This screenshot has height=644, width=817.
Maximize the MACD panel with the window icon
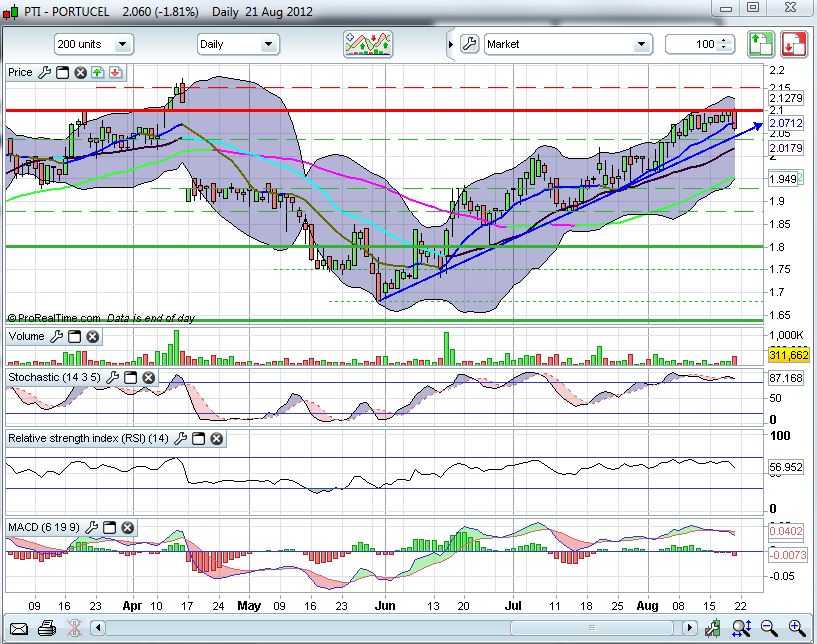tap(109, 527)
